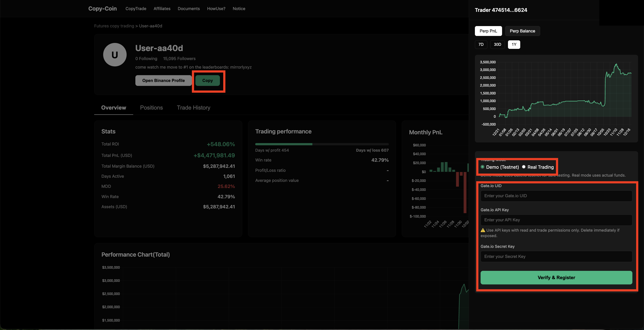
Task: Switch to the Trade History tab
Action: point(193,108)
